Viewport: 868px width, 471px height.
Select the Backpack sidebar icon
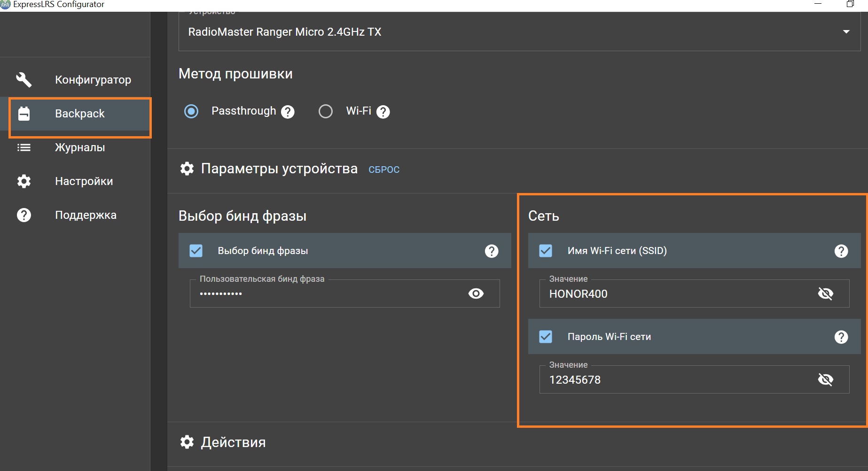click(x=23, y=113)
